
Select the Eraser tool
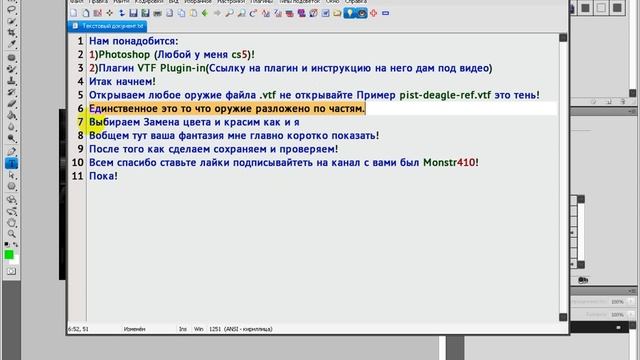[x=11, y=104]
